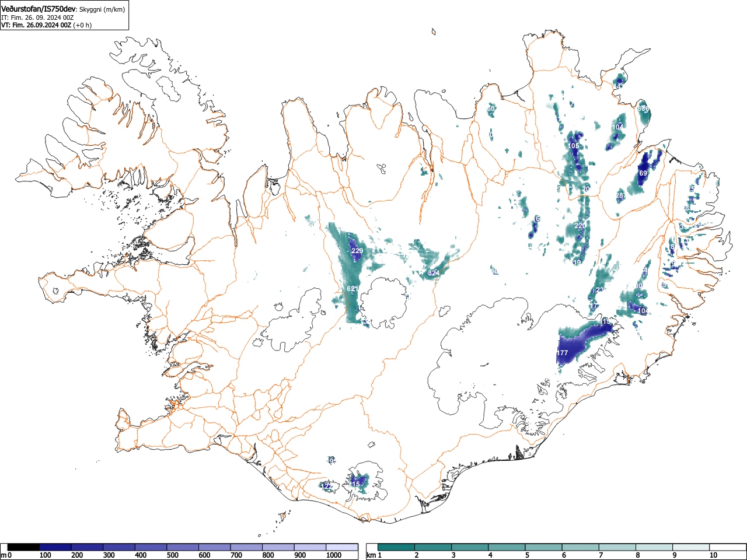Select the 3–4 km teal legend block
This screenshot has height=560, width=747.
point(470,547)
